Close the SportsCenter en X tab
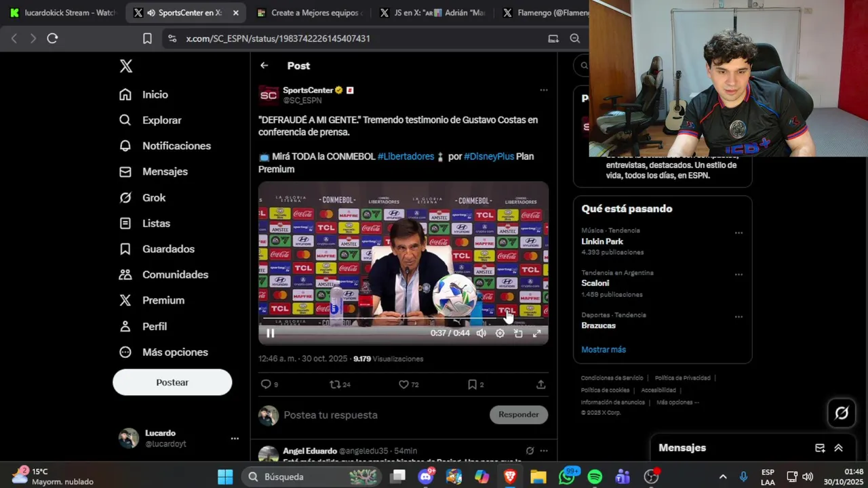This screenshot has height=488, width=868. 235,13
